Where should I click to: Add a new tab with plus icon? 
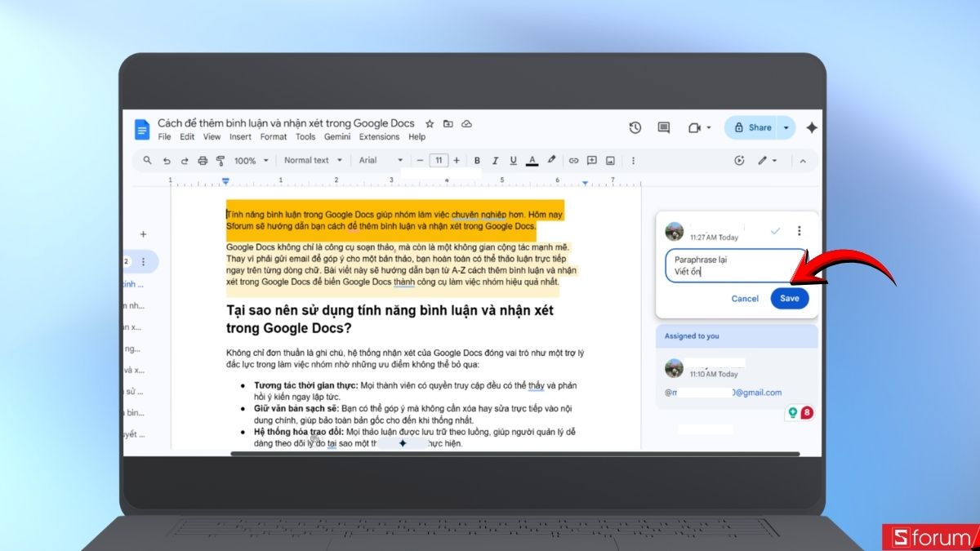pos(143,234)
